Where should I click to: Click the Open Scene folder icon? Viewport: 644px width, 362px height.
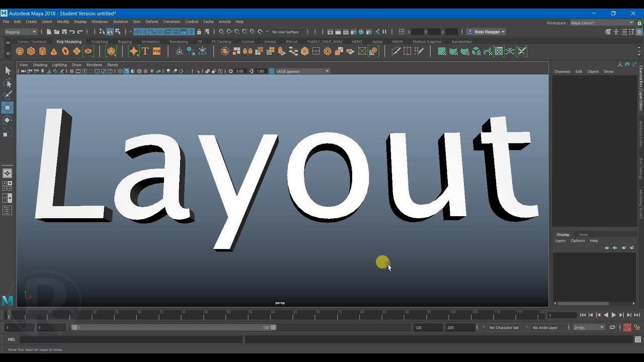[56, 32]
